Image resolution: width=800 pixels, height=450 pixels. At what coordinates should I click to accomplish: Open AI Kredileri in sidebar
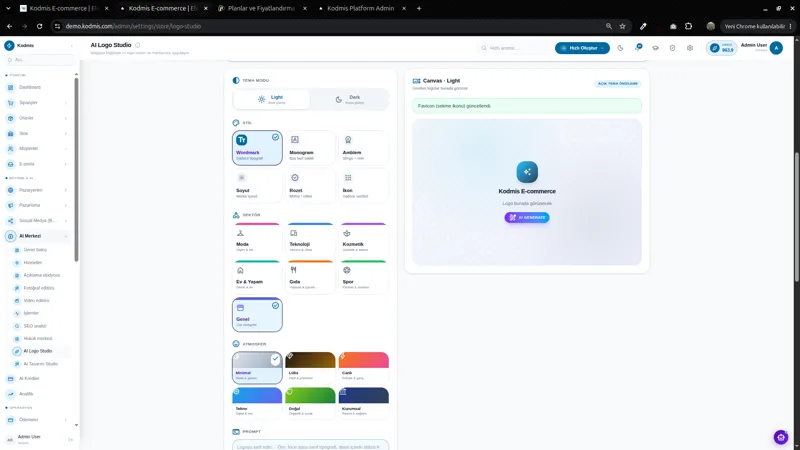(29, 379)
